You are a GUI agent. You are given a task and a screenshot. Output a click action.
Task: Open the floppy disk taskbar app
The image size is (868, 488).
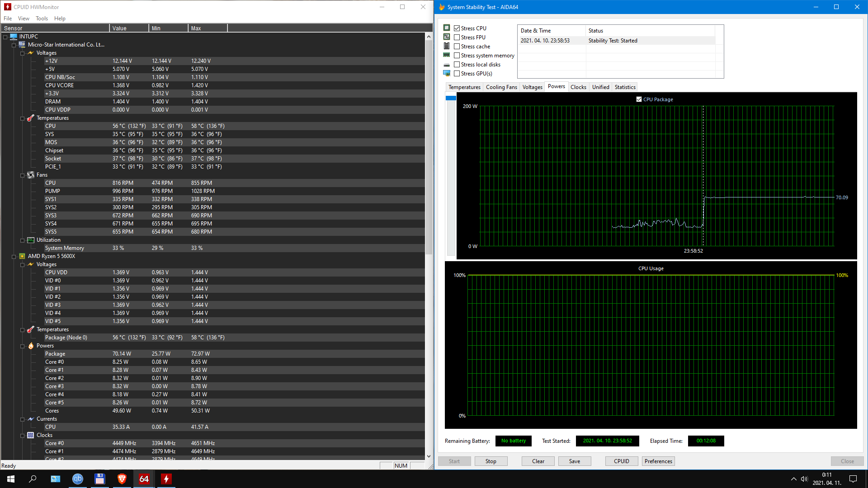100,479
